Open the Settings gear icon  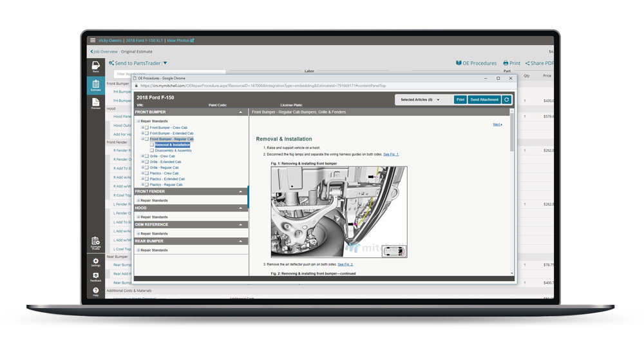click(x=95, y=262)
